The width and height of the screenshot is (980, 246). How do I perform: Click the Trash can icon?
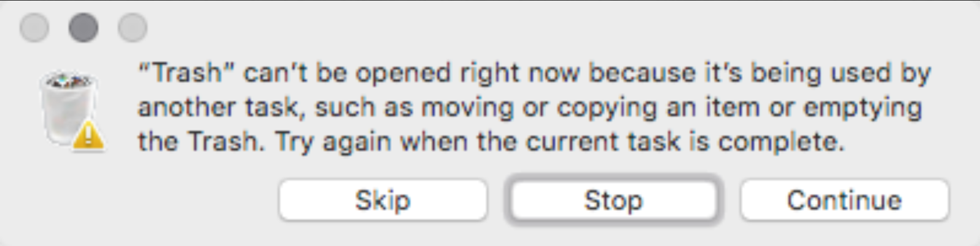[68, 107]
